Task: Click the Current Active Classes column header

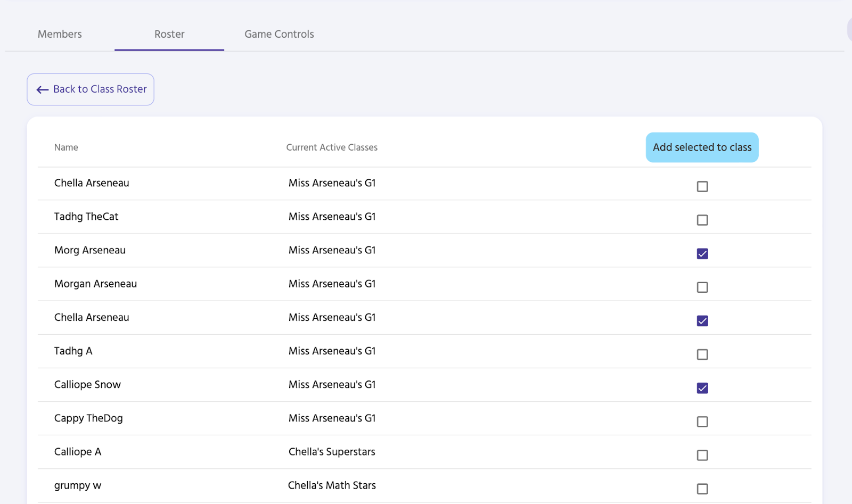Action: pos(332,147)
